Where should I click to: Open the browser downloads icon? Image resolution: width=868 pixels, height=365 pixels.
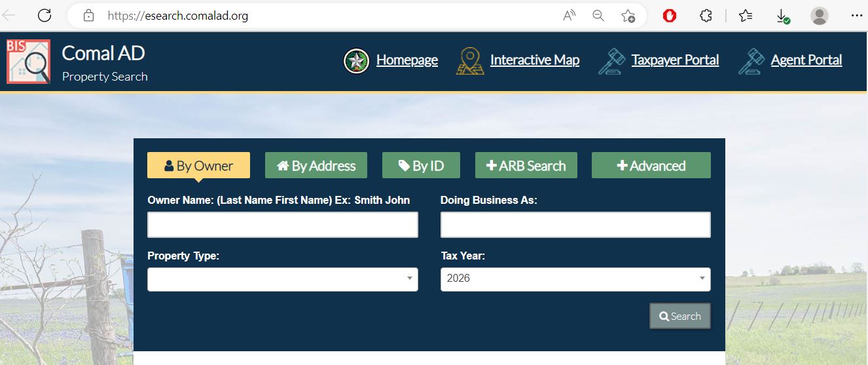[x=782, y=16]
